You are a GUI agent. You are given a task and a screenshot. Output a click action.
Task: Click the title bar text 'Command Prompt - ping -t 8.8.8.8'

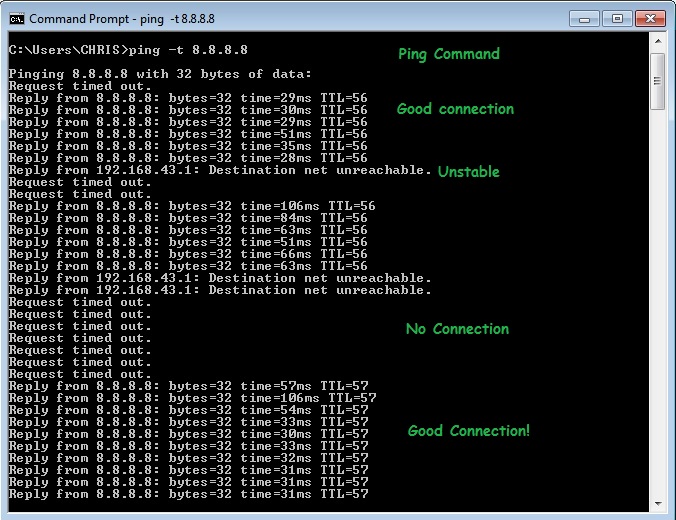pos(122,19)
